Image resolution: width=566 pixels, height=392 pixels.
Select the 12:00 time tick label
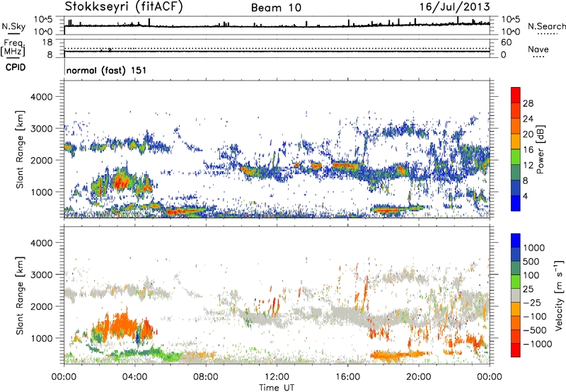277,377
